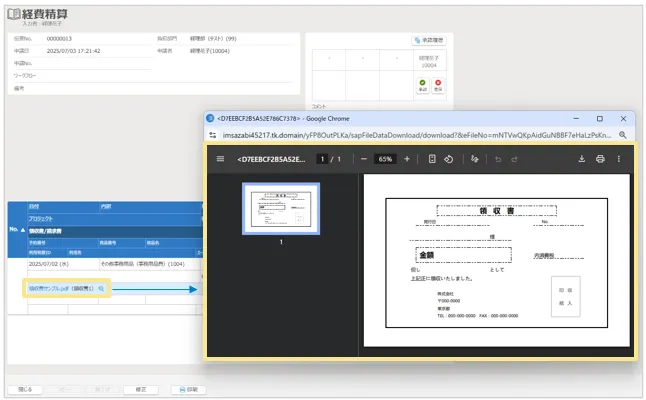
Task: Download the receipt PDF file
Action: click(582, 159)
